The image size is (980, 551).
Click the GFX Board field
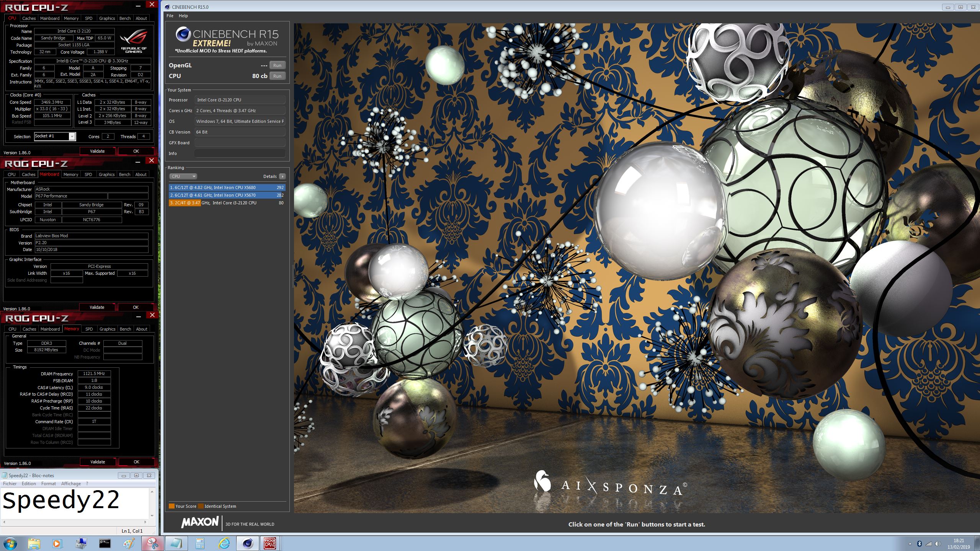[240, 143]
